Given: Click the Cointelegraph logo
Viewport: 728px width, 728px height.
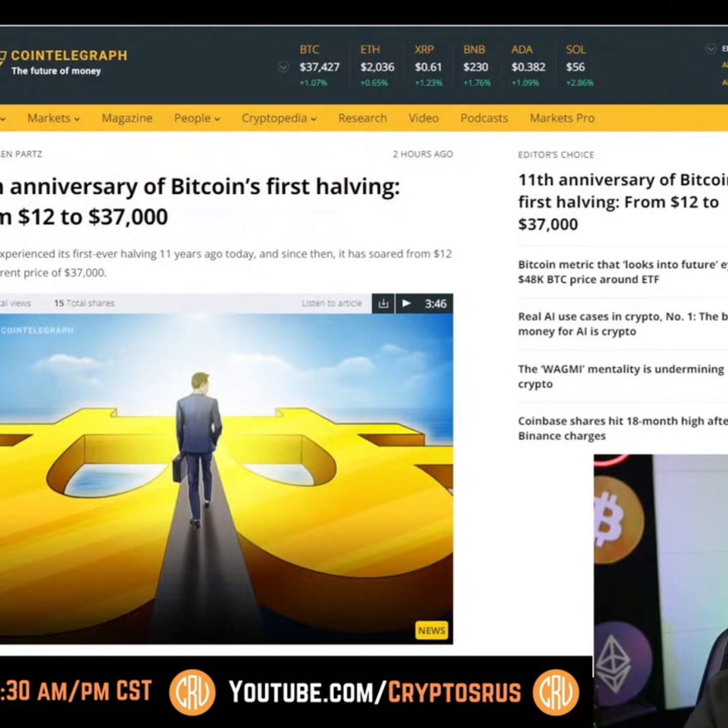Looking at the screenshot, I should 63,62.
